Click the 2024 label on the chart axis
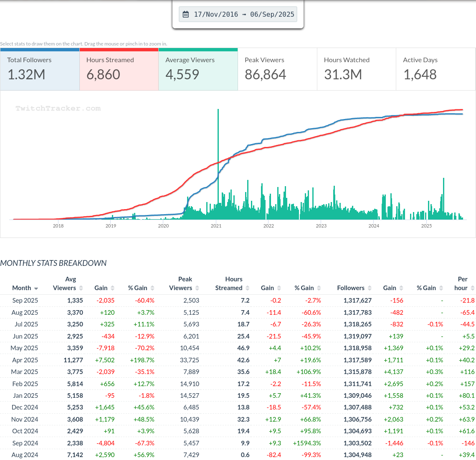The image size is (476, 460). (x=374, y=226)
